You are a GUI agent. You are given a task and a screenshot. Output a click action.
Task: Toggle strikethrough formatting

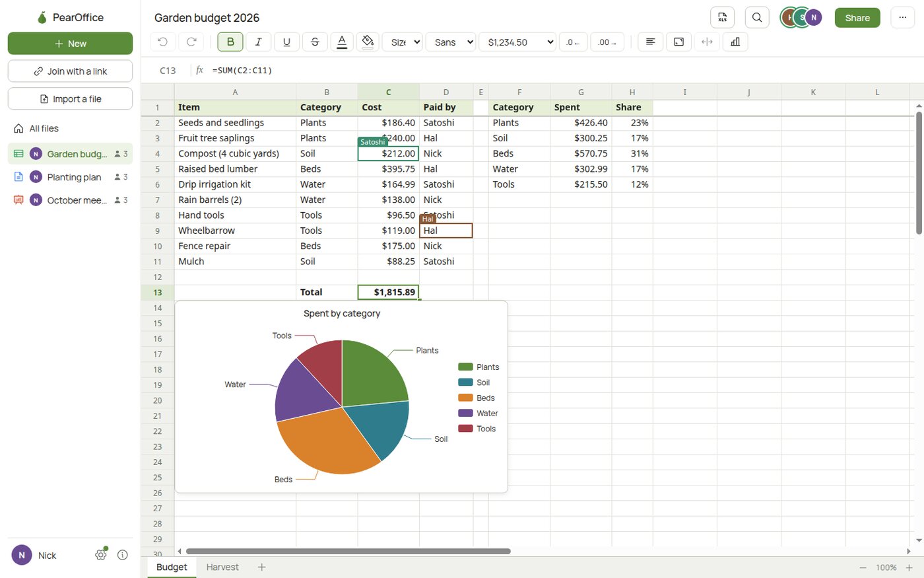point(315,42)
